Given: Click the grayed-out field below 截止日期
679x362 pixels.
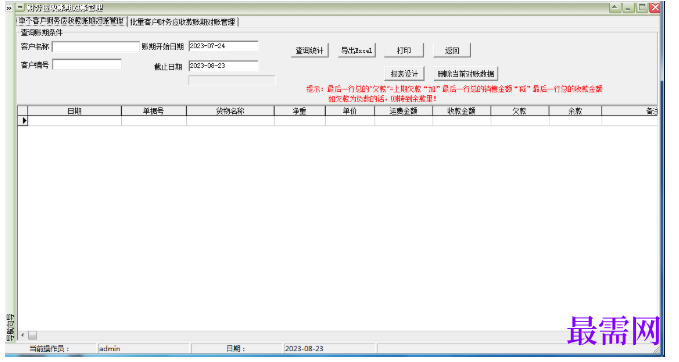Looking at the screenshot, I should [232, 80].
